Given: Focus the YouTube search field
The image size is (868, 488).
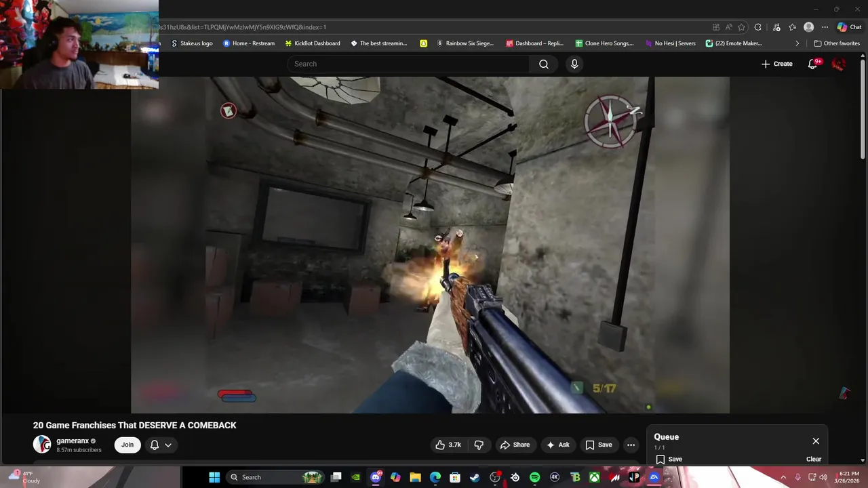Looking at the screenshot, I should coord(408,64).
